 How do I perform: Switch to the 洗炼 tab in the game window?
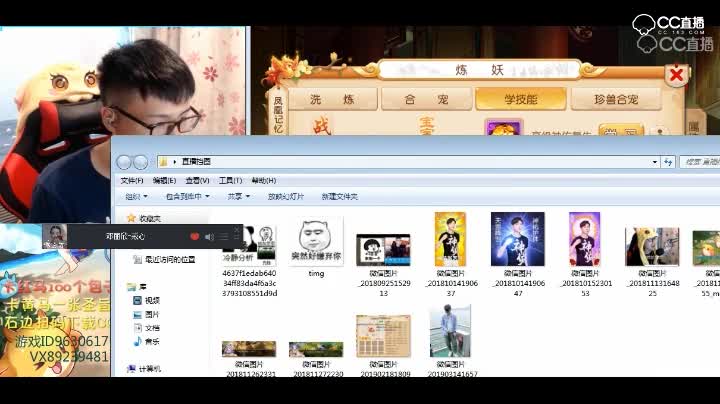[x=332, y=99]
